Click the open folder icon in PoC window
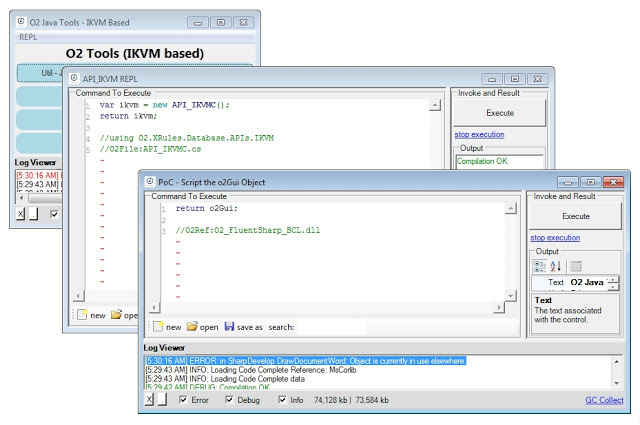This screenshot has height=425, width=640. coord(193,327)
